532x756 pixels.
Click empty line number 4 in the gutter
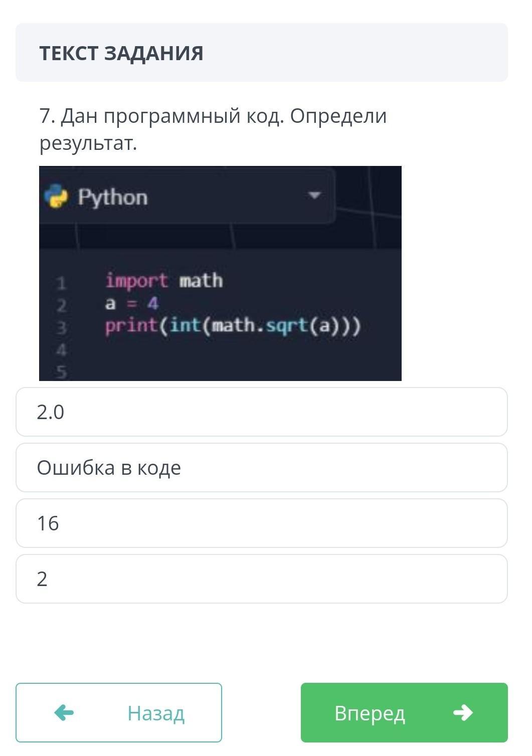pyautogui.click(x=61, y=350)
